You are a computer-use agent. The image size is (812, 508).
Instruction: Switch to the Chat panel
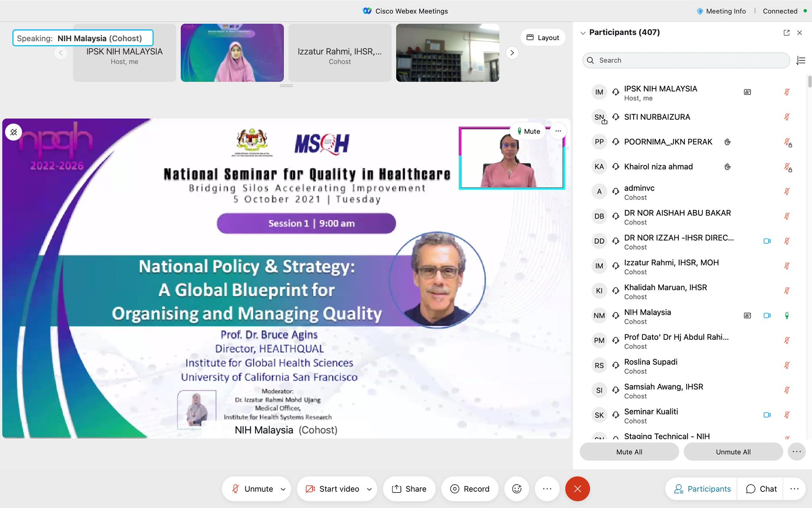pyautogui.click(x=761, y=489)
